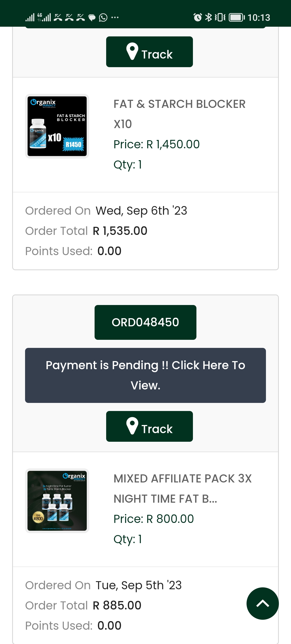The width and height of the screenshot is (291, 644).
Task: Tap the WhatsApp notification icon
Action: 103,18
